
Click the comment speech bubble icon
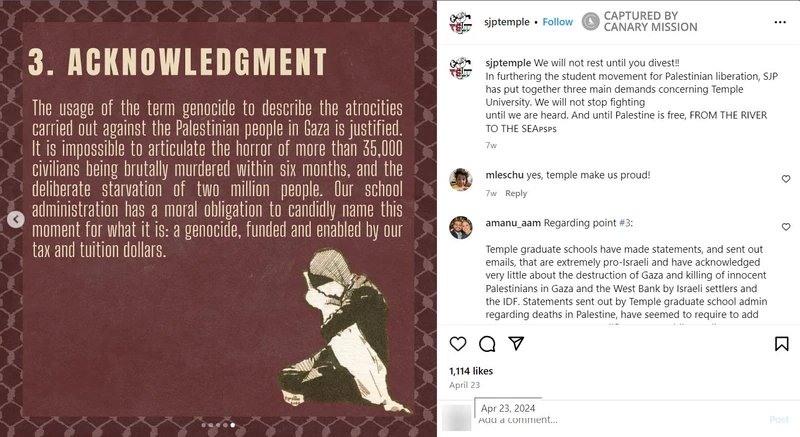(x=487, y=344)
